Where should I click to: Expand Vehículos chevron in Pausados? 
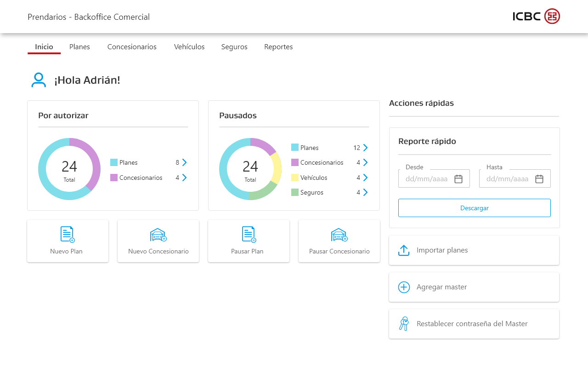click(365, 178)
